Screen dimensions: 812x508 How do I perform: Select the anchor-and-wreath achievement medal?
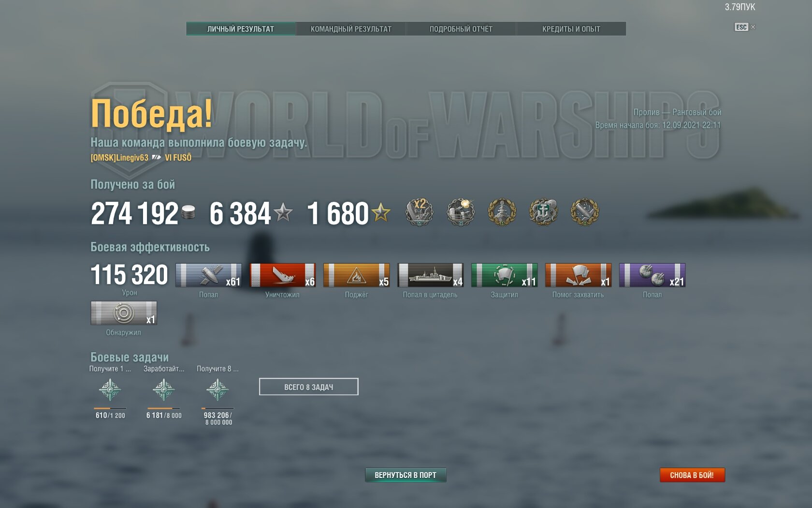pyautogui.click(x=543, y=212)
